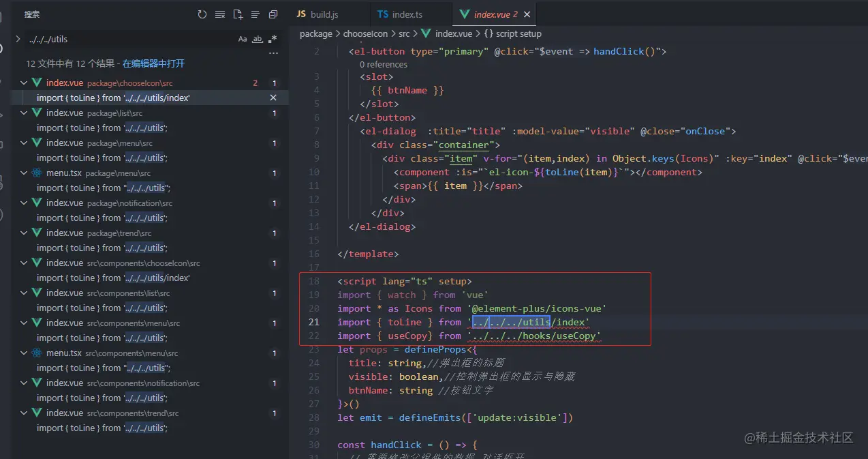The image size is (868, 459).
Task: Collapse index.vue package\chooseIcon\src results
Action: point(24,83)
